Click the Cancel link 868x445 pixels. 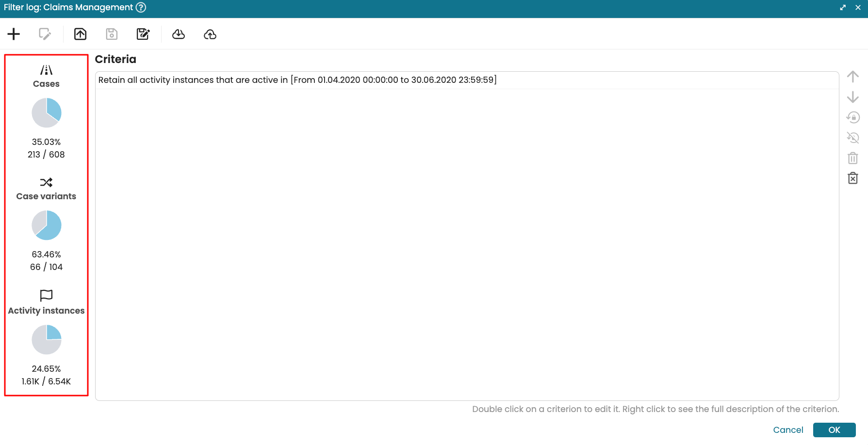tap(788, 430)
